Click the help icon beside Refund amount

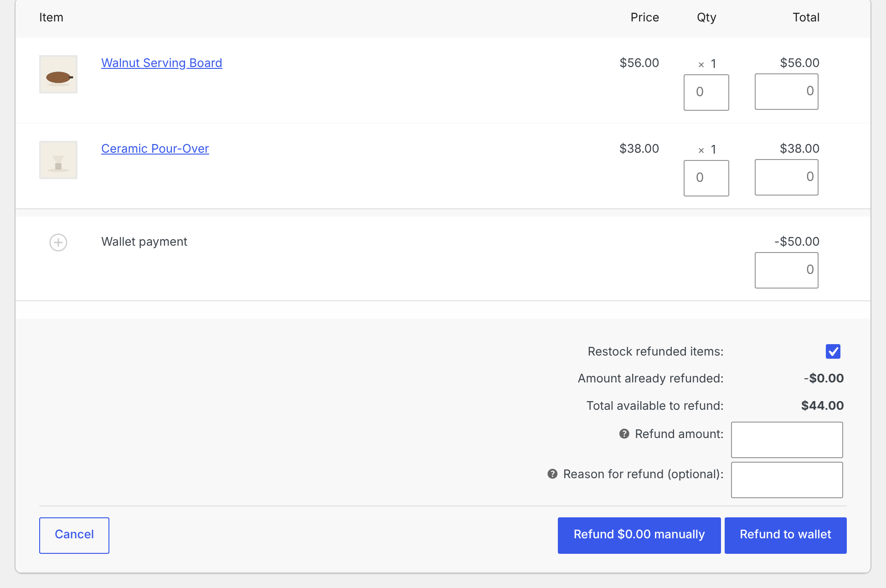click(x=624, y=434)
